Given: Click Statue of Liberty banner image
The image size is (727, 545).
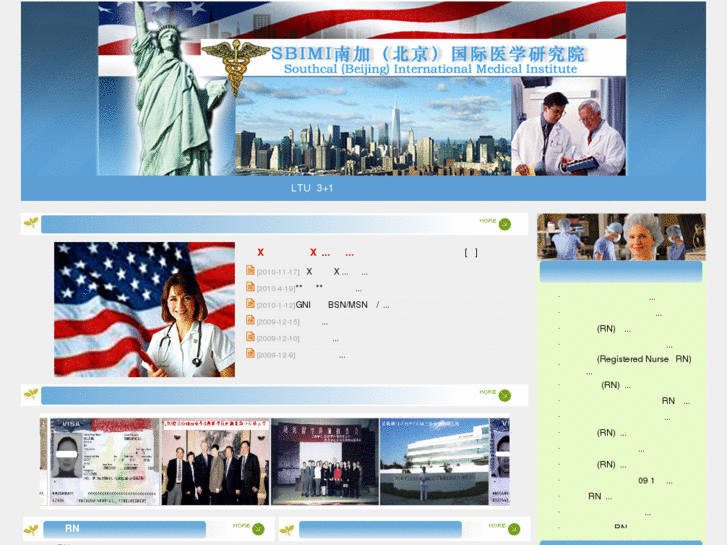Looking at the screenshot, I should click(x=179, y=90).
